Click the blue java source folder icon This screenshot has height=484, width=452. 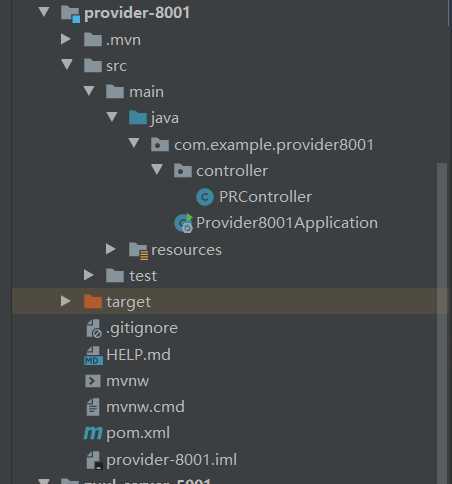click(x=138, y=117)
